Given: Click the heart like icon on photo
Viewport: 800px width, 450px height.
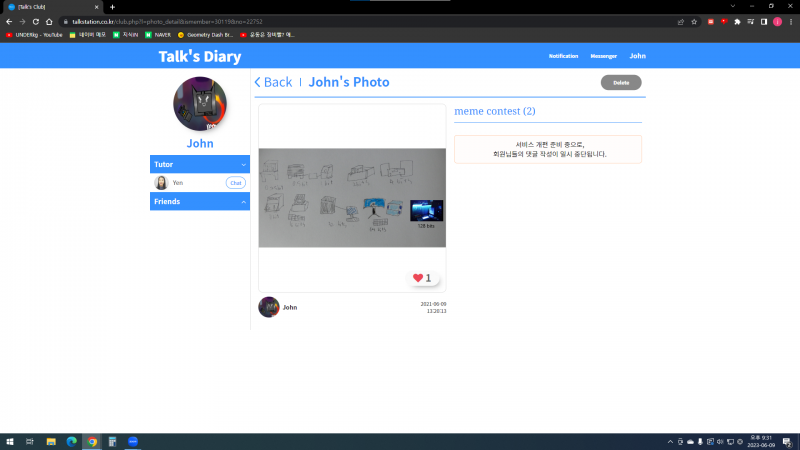Looking at the screenshot, I should click(x=418, y=278).
